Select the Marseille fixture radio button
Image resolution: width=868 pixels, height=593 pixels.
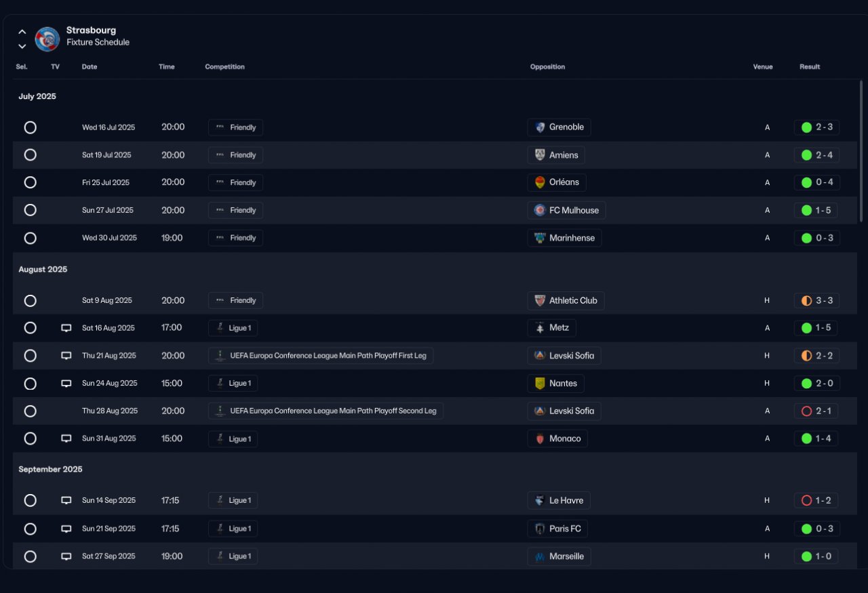[x=30, y=556]
